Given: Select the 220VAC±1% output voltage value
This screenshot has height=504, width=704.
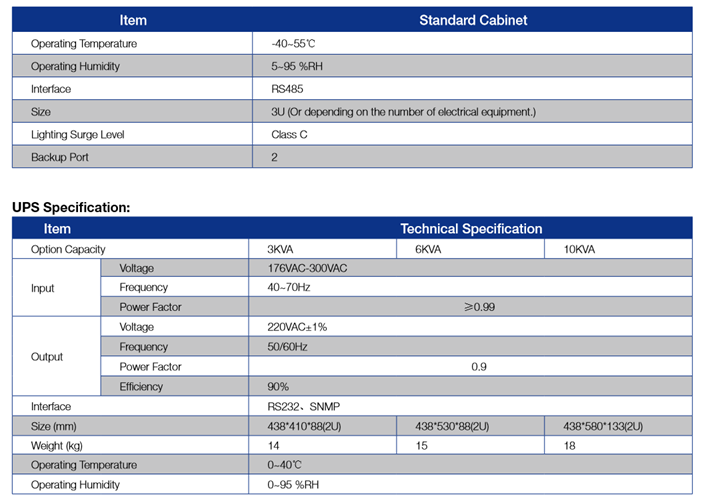Looking at the screenshot, I should pos(297,327).
